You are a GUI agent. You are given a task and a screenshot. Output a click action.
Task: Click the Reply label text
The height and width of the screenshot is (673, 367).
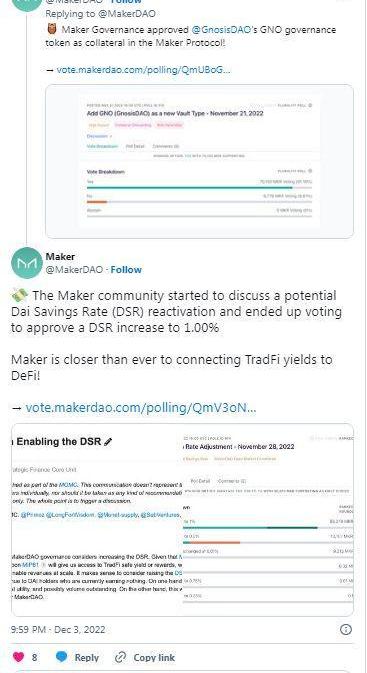click(87, 658)
